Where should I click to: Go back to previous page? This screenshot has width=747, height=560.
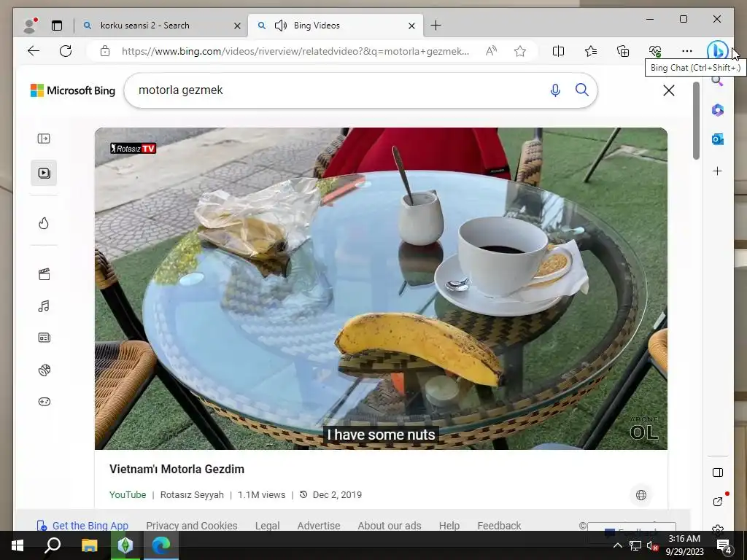pos(34,51)
